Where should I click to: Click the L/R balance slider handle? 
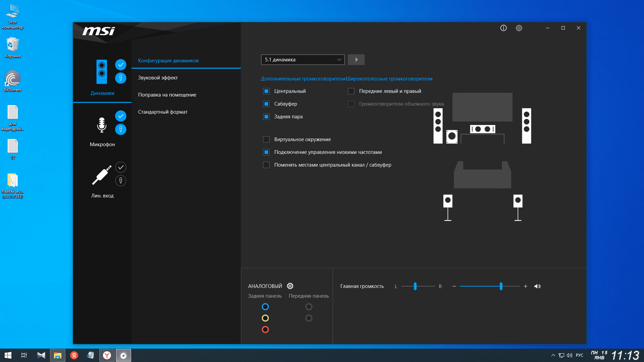click(415, 286)
